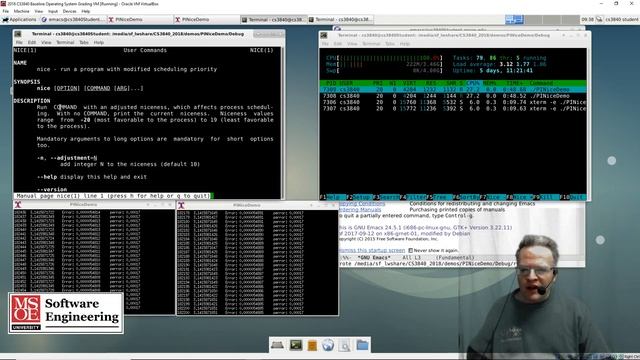This screenshot has width=640, height=360.
Task: Select htop process row with PID 7307
Action: (x=453, y=109)
